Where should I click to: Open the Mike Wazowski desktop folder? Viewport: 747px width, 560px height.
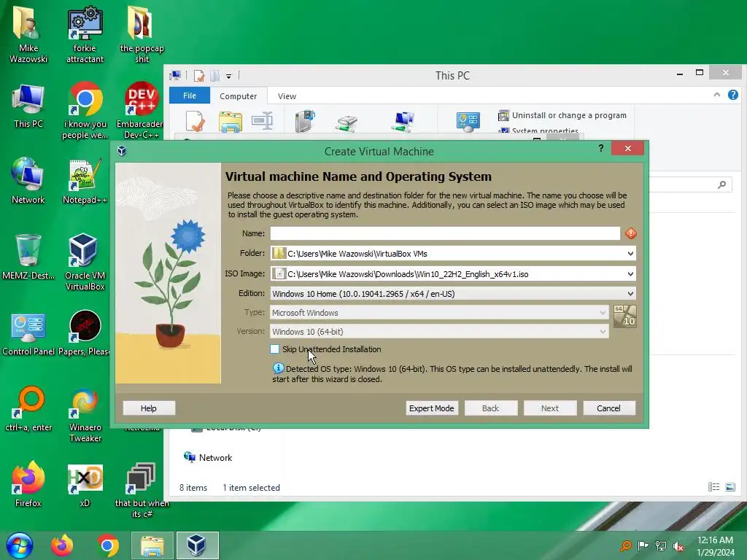click(x=28, y=34)
